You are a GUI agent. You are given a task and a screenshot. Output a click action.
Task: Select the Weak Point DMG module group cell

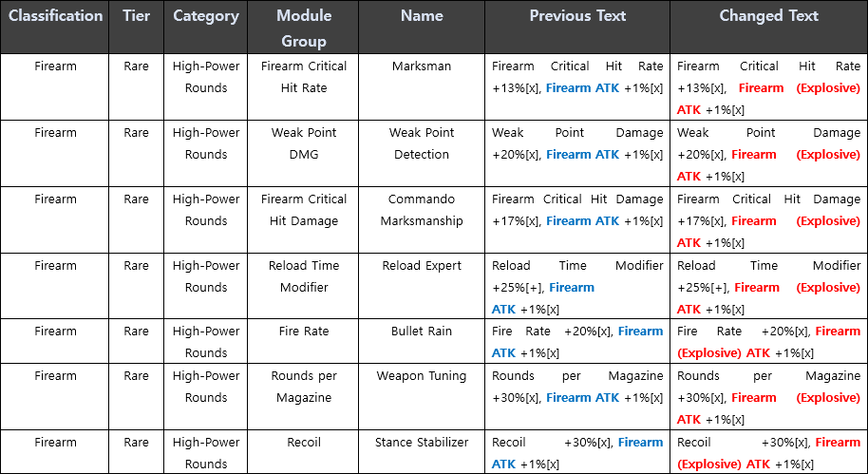pyautogui.click(x=304, y=143)
